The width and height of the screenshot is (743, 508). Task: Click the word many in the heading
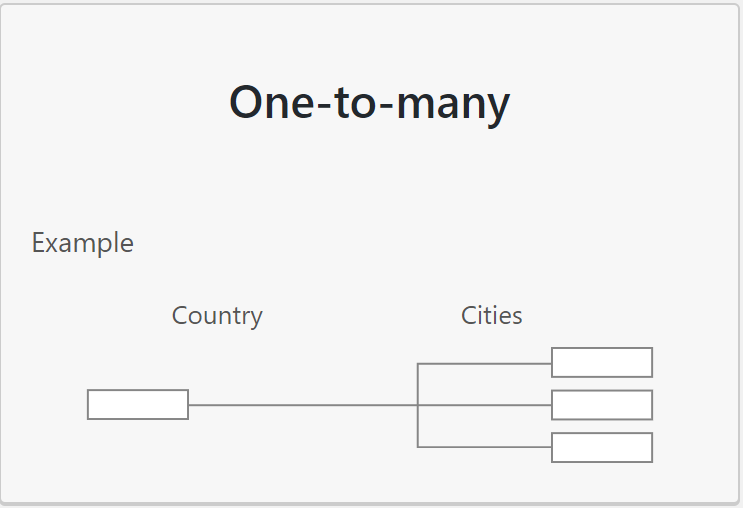[x=453, y=106]
